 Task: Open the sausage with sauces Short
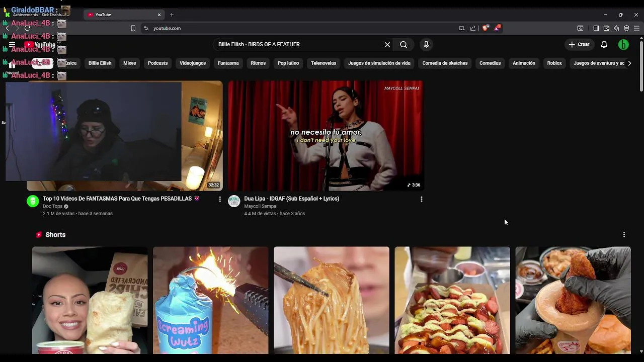452,300
